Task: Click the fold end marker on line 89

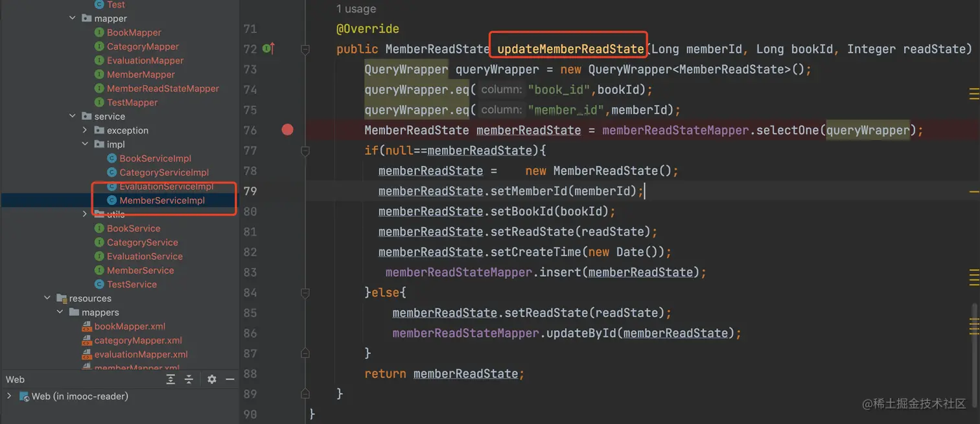Action: [x=305, y=394]
